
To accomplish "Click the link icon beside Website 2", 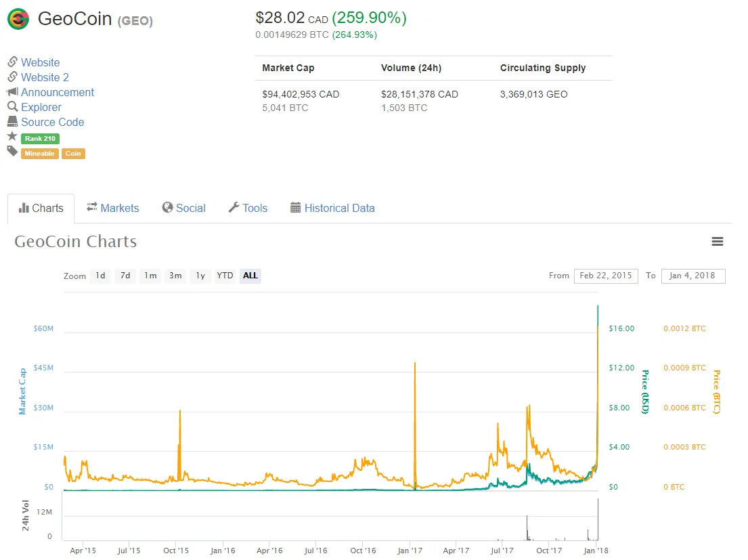I will (12, 77).
